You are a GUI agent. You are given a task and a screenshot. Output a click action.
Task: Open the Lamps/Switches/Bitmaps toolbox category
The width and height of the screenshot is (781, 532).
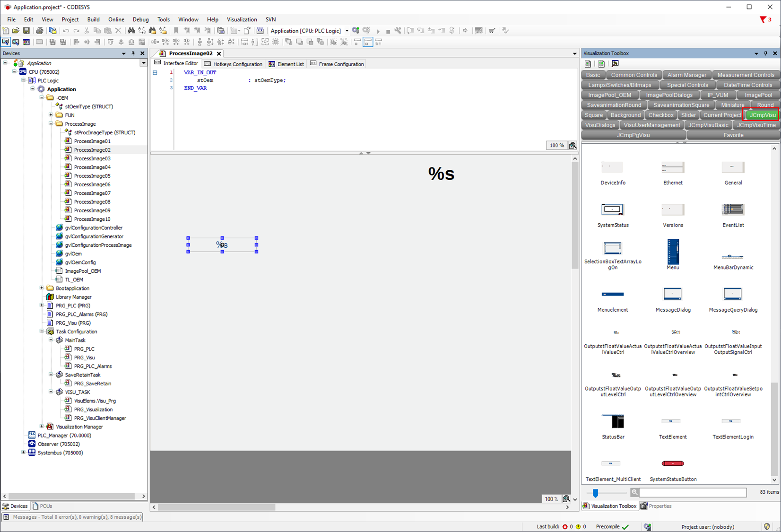(x=619, y=85)
